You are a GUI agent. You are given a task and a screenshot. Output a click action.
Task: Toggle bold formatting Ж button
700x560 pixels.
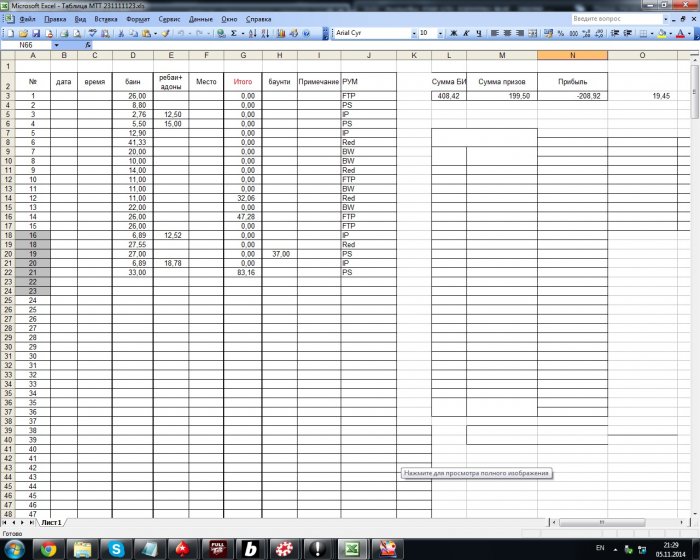[454, 33]
